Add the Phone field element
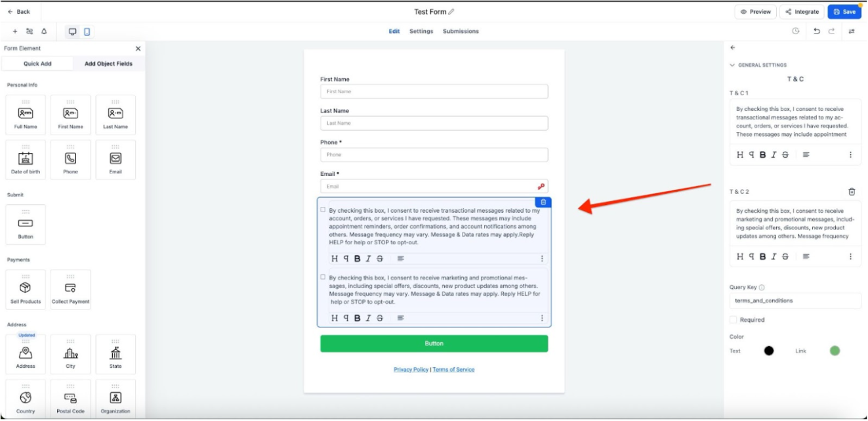 tap(71, 160)
